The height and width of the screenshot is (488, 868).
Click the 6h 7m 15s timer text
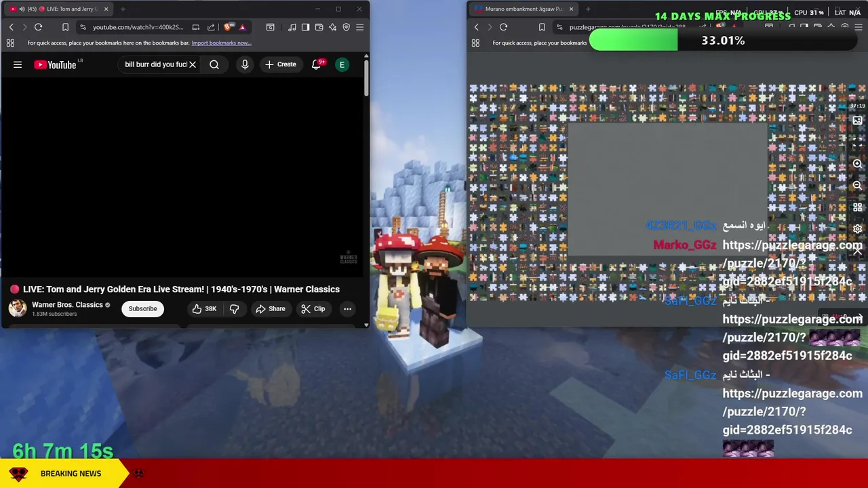pyautogui.click(x=63, y=451)
